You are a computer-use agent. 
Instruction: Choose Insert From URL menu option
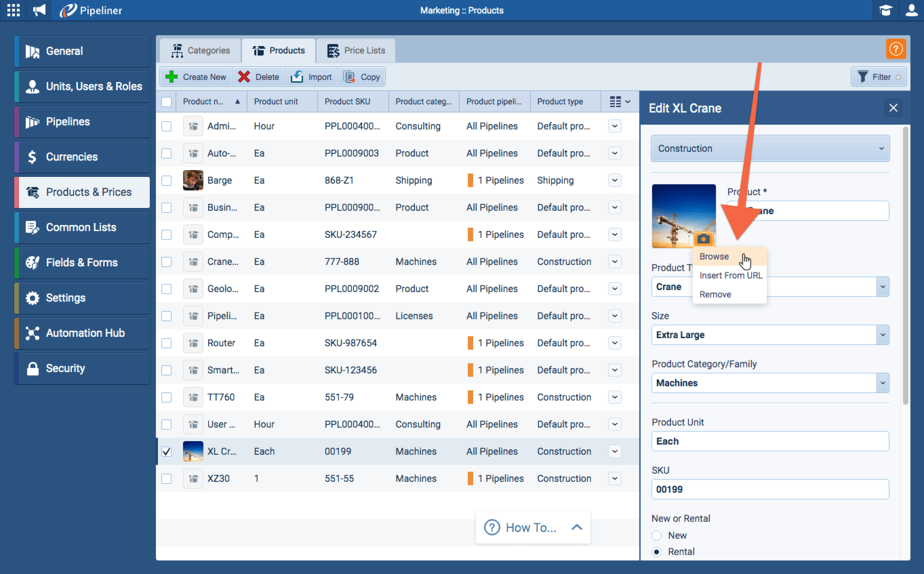(x=731, y=275)
